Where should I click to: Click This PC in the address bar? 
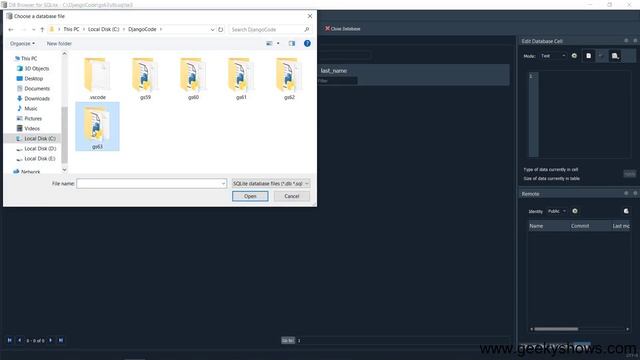71,29
